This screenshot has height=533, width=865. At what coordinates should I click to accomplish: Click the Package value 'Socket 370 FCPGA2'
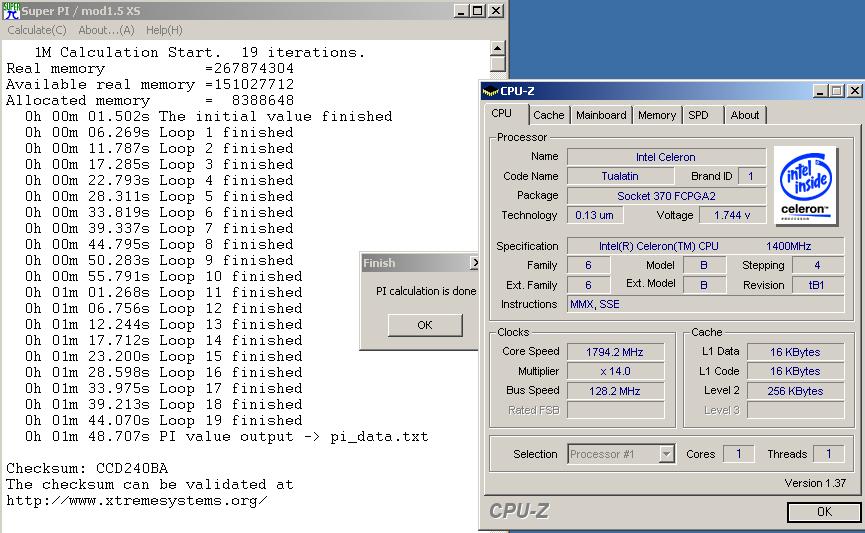point(666,196)
